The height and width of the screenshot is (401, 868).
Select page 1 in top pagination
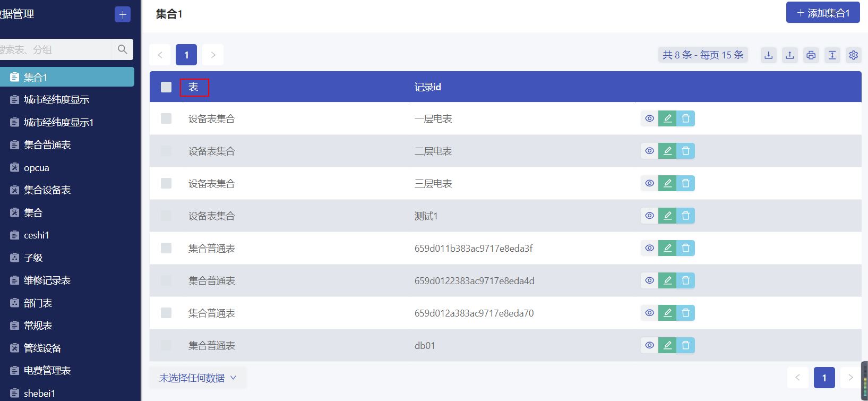[186, 55]
